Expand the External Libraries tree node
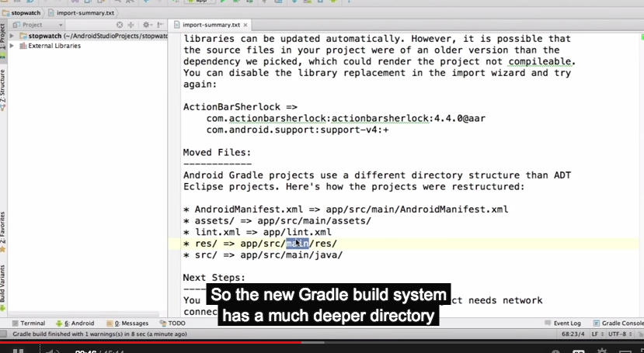 click(12, 46)
